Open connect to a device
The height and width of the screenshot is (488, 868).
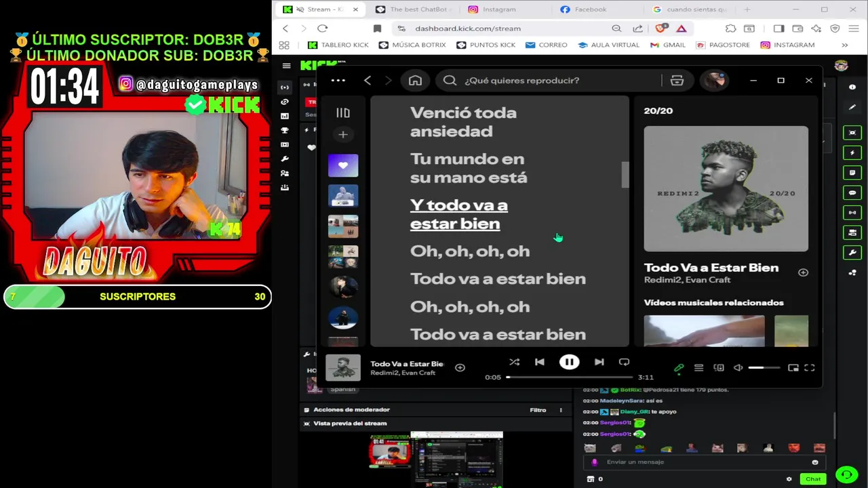719,368
